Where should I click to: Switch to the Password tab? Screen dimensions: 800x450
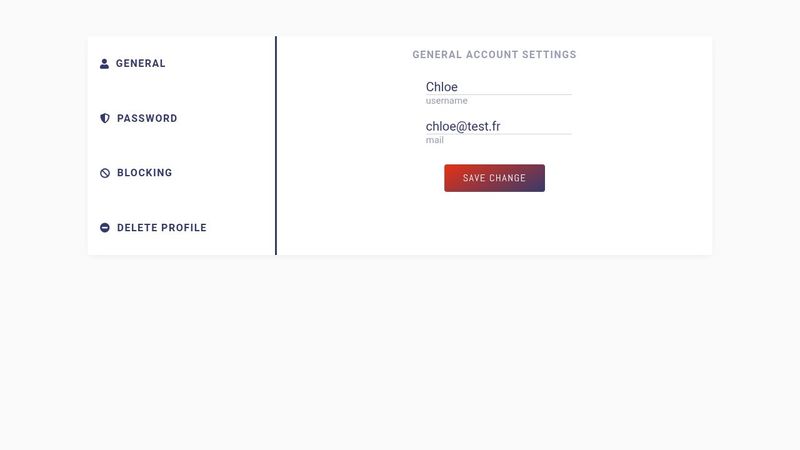click(x=146, y=118)
